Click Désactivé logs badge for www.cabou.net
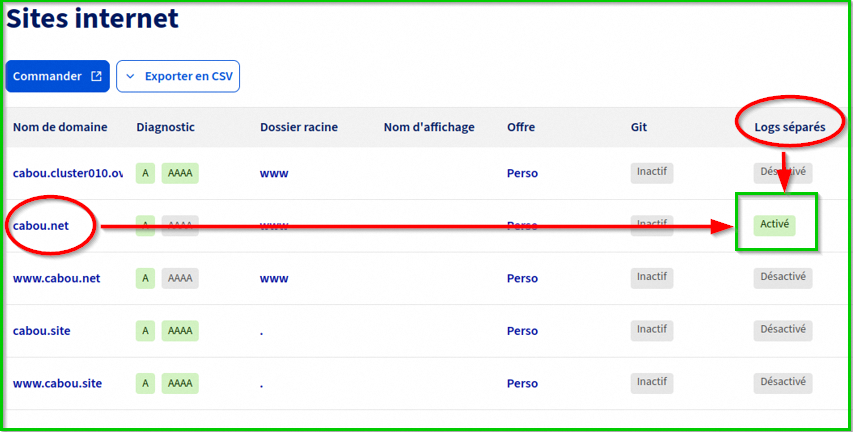The height and width of the screenshot is (432, 853). pos(782,277)
